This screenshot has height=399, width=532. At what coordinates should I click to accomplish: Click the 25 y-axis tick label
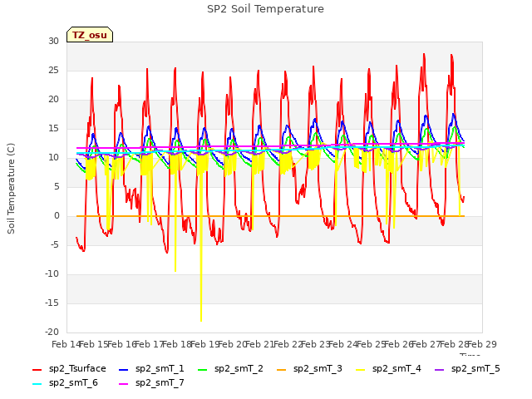click(53, 70)
